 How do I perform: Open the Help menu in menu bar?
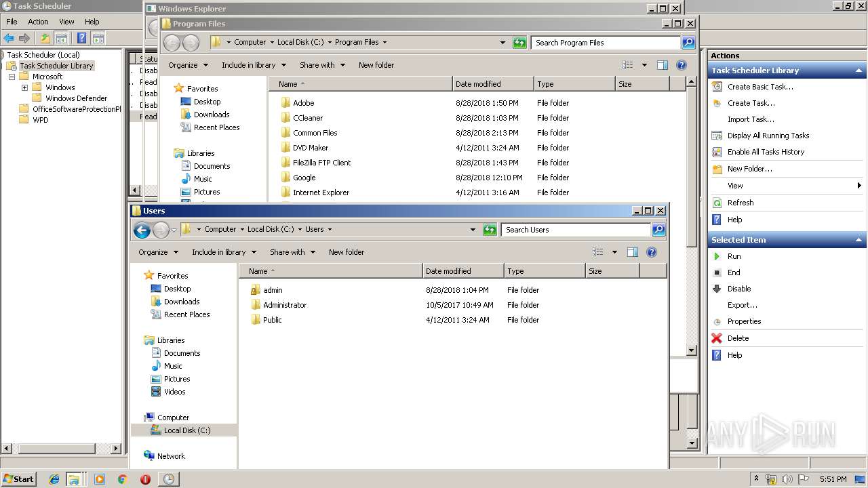click(92, 22)
